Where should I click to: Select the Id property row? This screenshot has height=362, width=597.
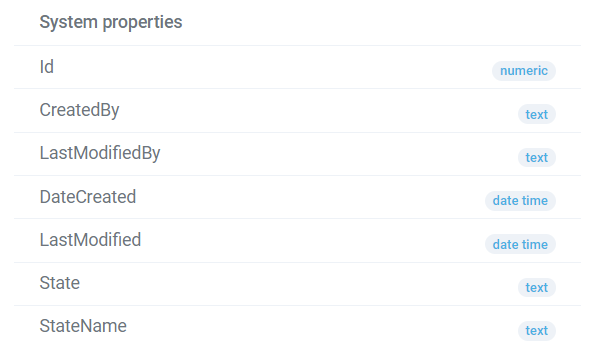pyautogui.click(x=297, y=67)
